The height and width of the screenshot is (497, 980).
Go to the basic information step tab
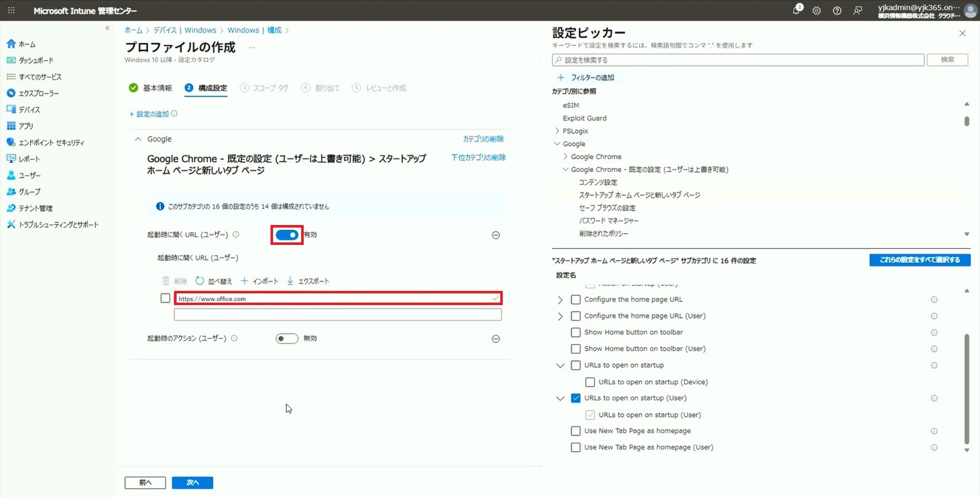tap(151, 88)
